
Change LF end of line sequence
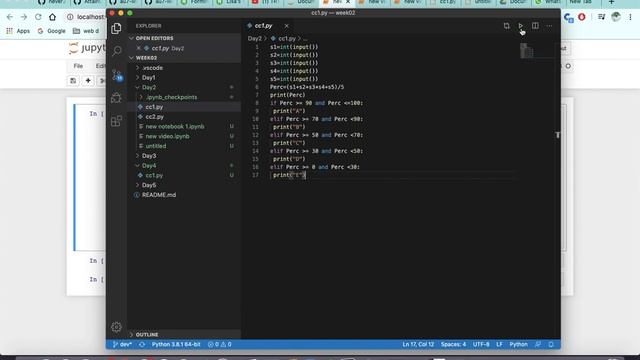click(x=499, y=344)
